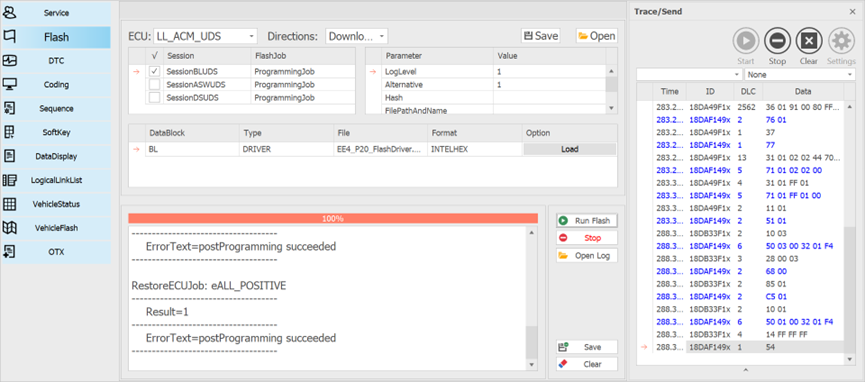
Task: Open a flash configuration file
Action: click(x=596, y=36)
